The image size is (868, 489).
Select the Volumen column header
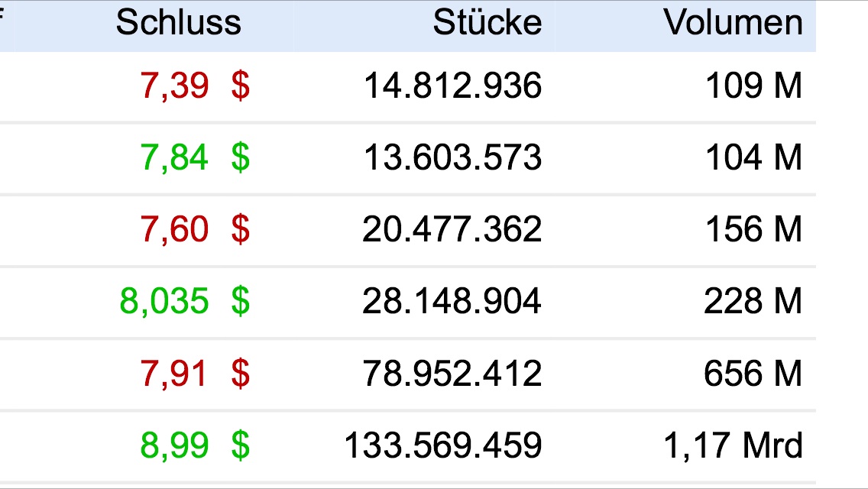[733, 24]
